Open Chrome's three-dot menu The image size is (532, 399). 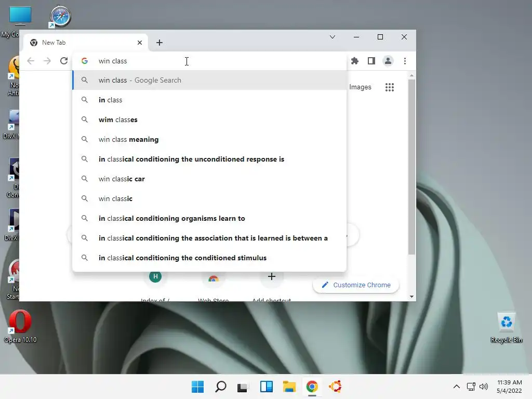pyautogui.click(x=405, y=61)
